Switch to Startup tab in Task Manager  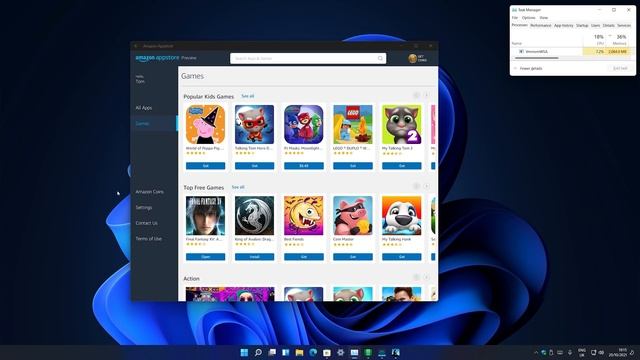582,26
